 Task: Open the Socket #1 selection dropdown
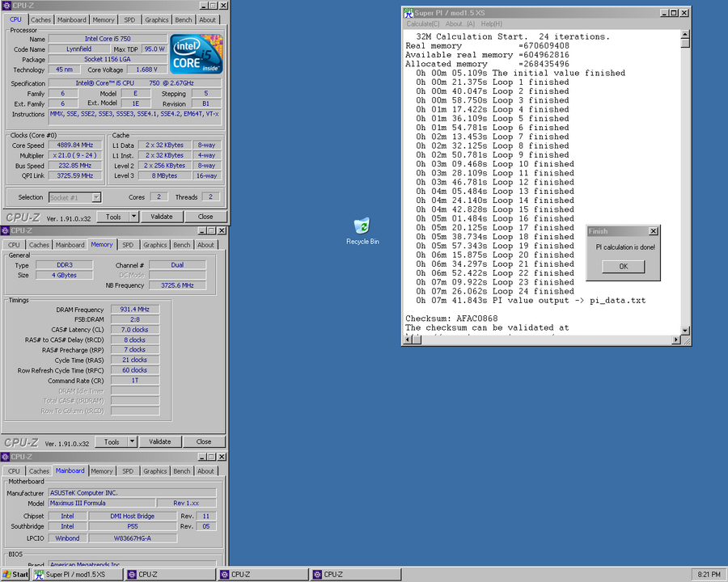click(x=74, y=198)
